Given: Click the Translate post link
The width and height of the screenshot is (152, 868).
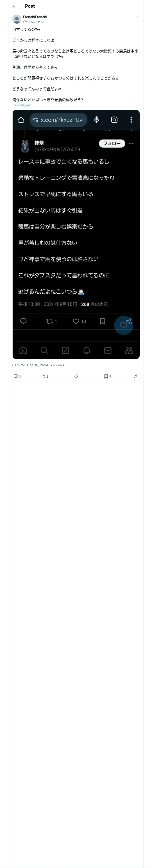Looking at the screenshot, I should tap(22, 105).
